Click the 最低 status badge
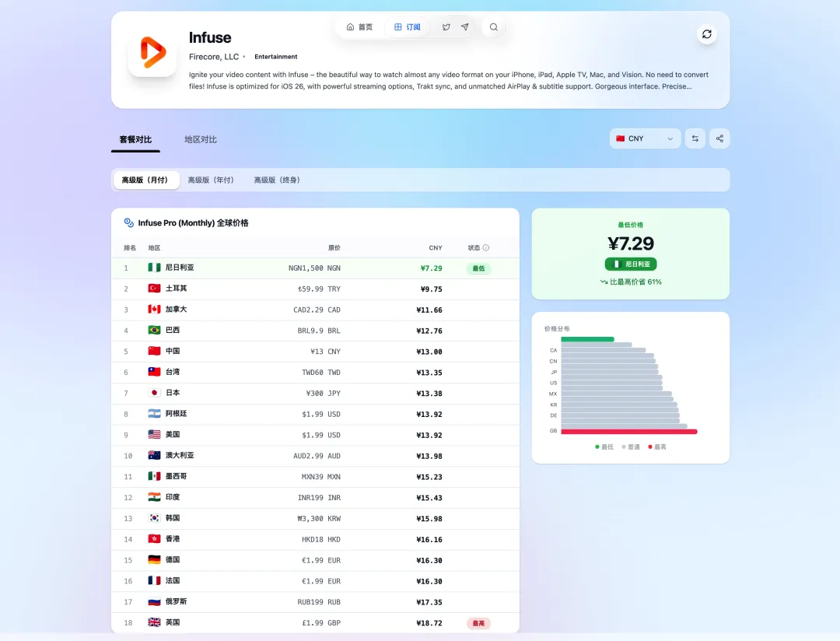 (479, 268)
